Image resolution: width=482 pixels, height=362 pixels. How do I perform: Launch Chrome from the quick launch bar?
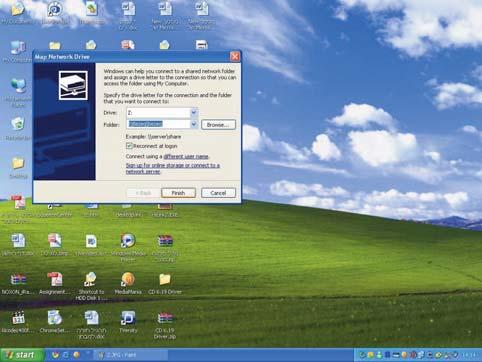coord(55,355)
